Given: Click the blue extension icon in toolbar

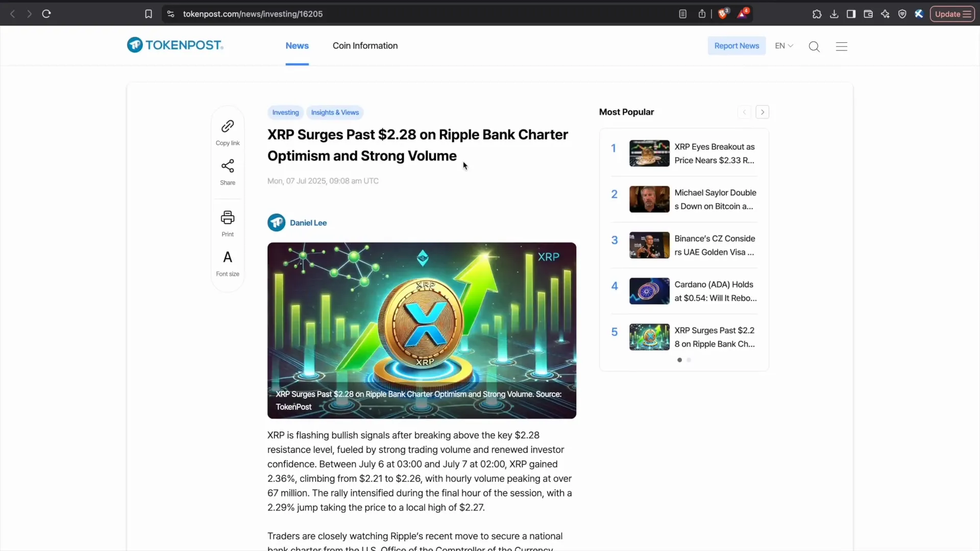Looking at the screenshot, I should (x=919, y=14).
